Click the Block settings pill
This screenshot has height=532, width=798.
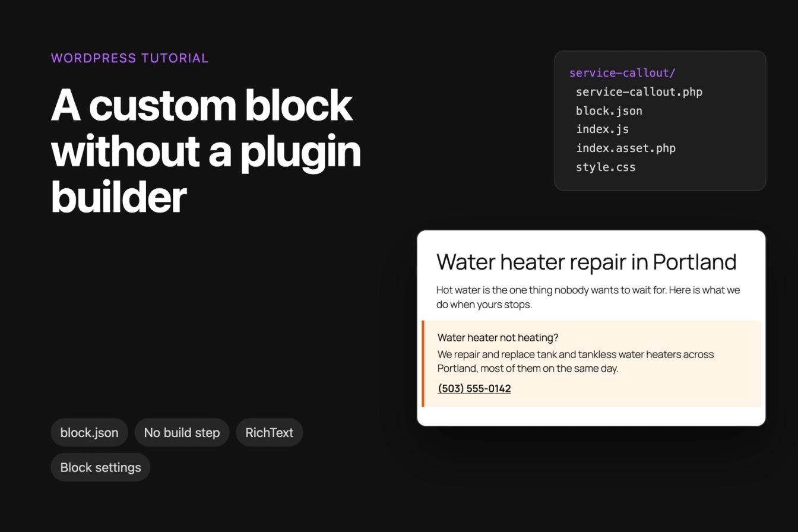(x=100, y=467)
